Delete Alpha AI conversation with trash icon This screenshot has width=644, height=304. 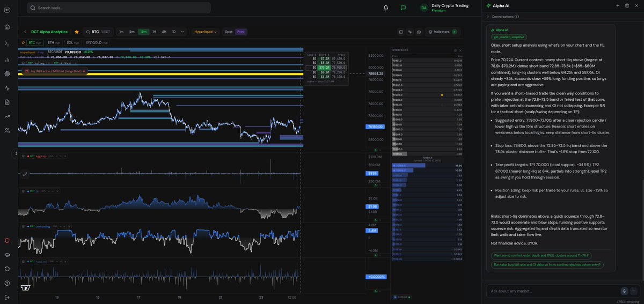[x=627, y=5]
